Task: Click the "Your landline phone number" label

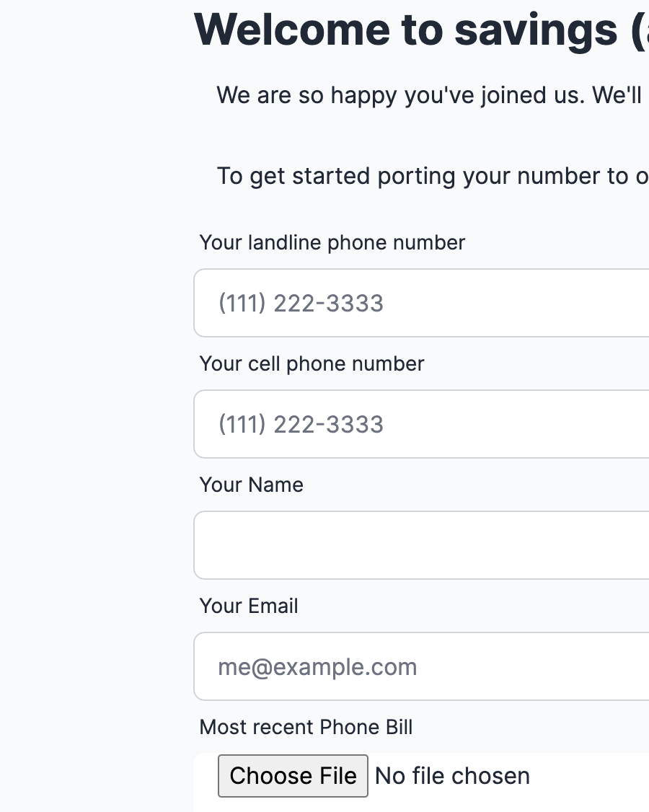Action: 332,242
